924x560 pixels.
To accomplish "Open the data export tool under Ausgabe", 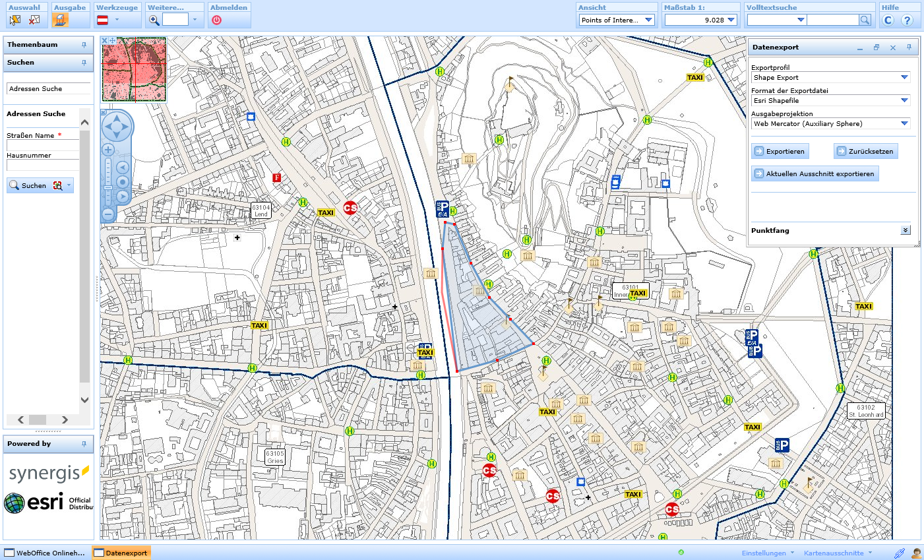I will pos(60,20).
